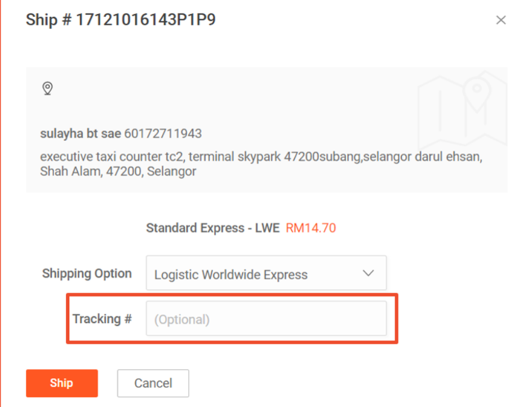
Task: Open the Shipping Option dropdown
Action: pos(267,273)
